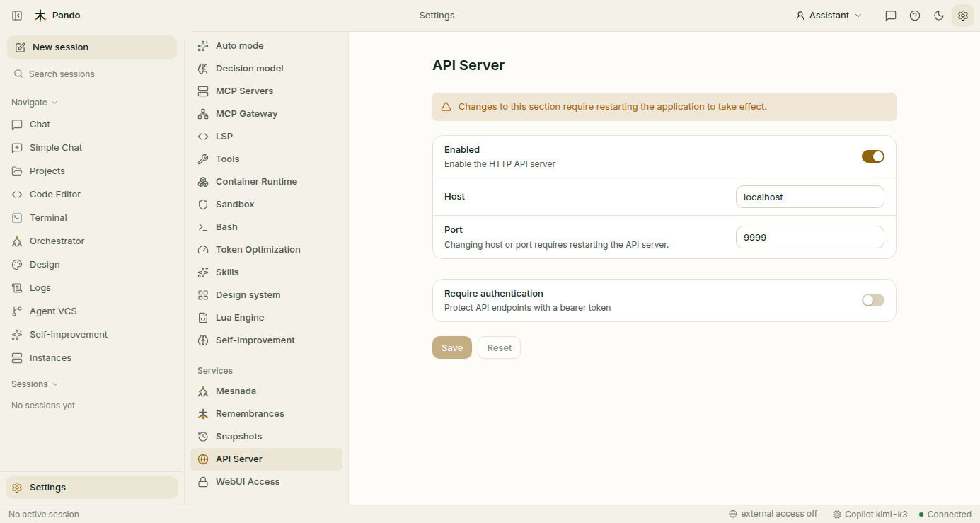Open Projects folder in navigation
This screenshot has width=980, height=523.
pos(92,171)
